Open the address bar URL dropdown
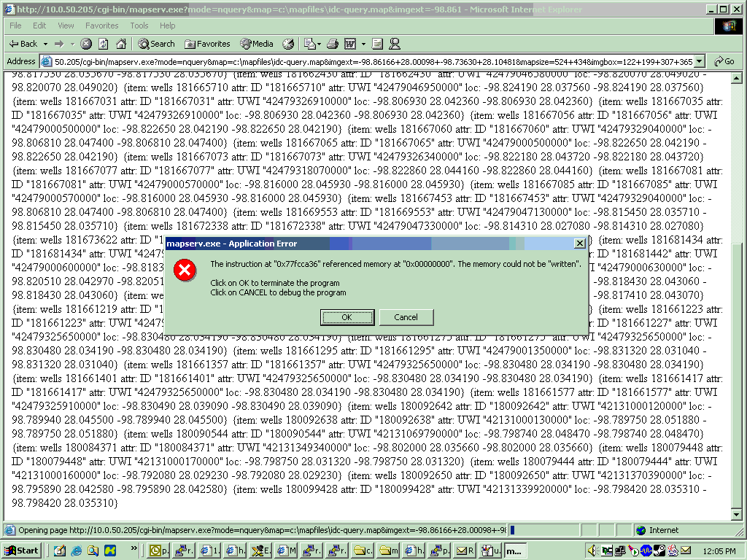 700,62
